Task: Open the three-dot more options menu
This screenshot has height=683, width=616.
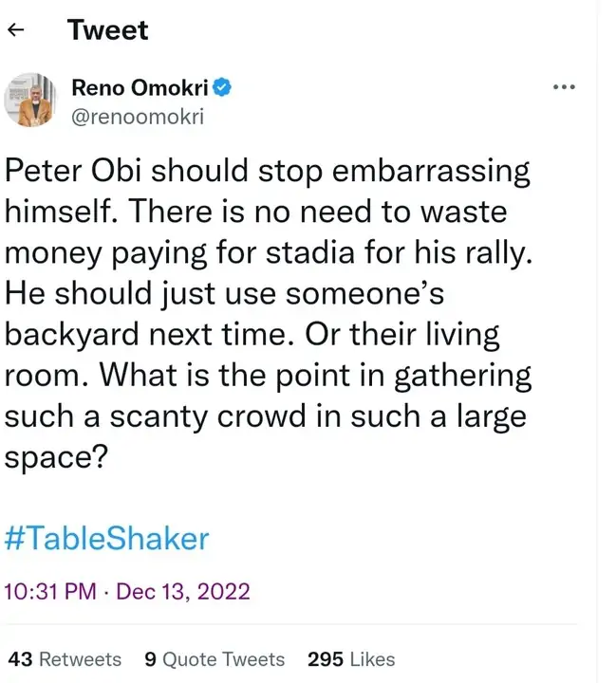Action: point(564,87)
